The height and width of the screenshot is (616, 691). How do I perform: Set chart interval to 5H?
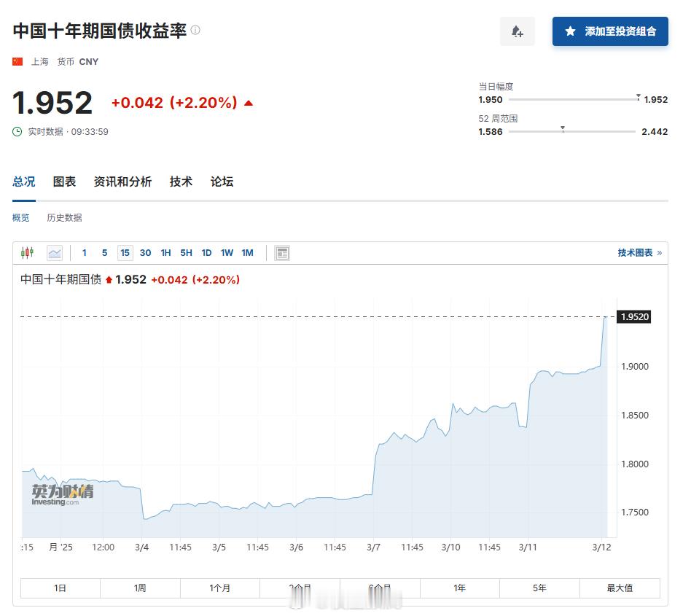pos(187,253)
